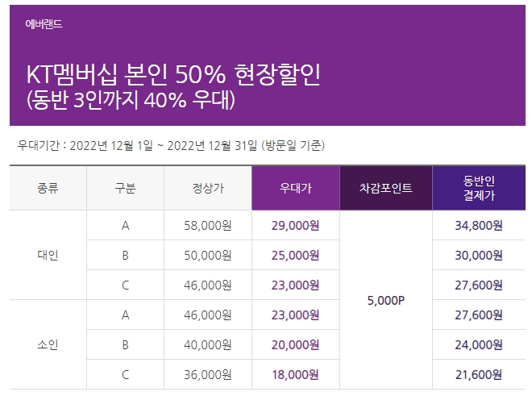Select the 5,000P deducted points cell
Viewport: 532px width, 396px height.
click(x=386, y=301)
